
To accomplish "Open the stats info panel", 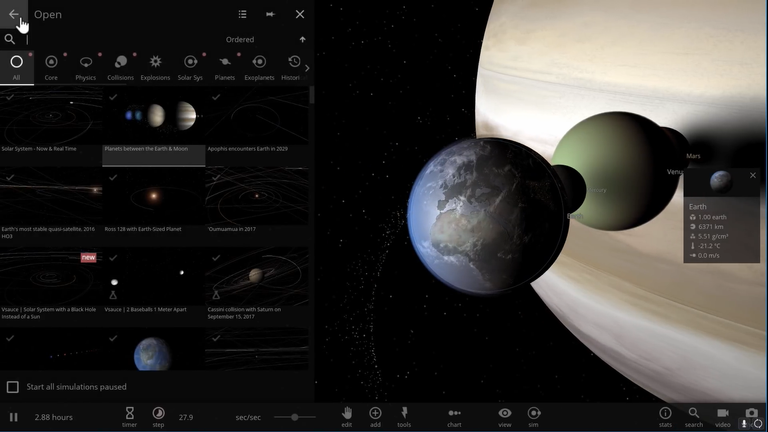I will click(x=665, y=417).
